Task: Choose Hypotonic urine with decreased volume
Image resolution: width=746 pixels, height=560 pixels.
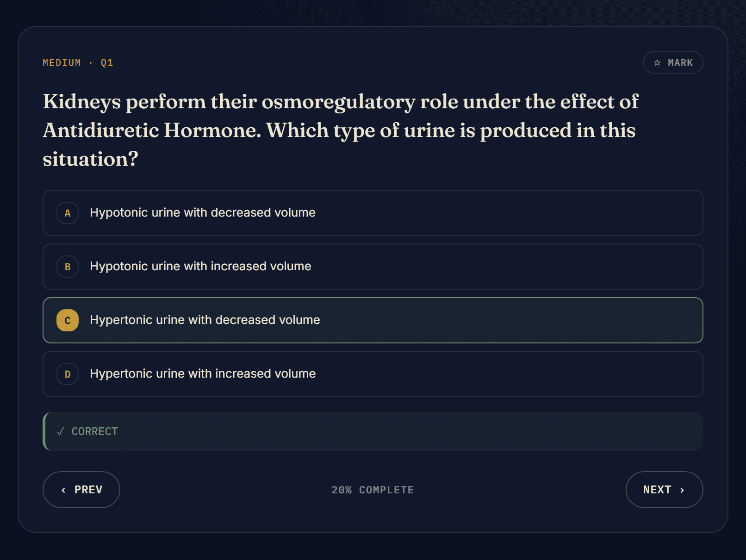Action: pyautogui.click(x=373, y=213)
